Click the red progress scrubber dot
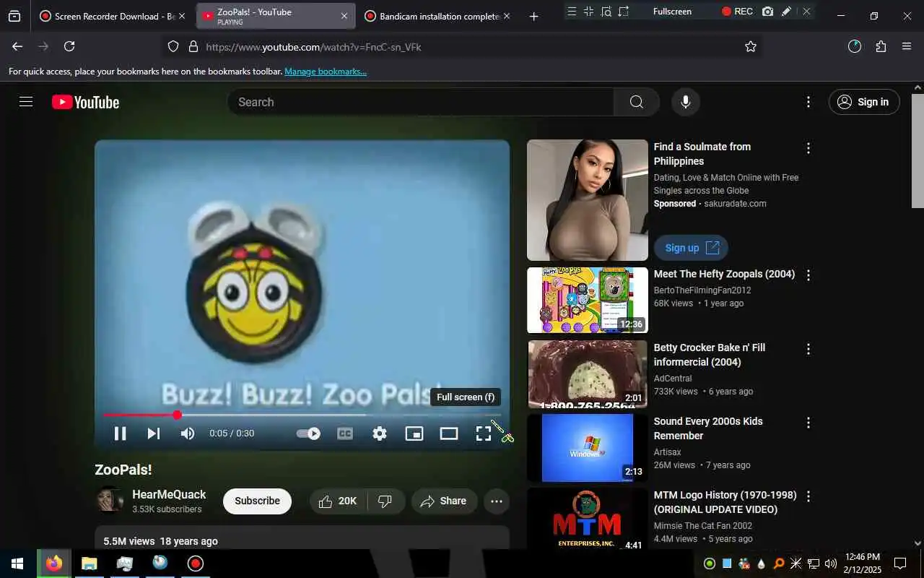The image size is (924, 578). (178, 415)
